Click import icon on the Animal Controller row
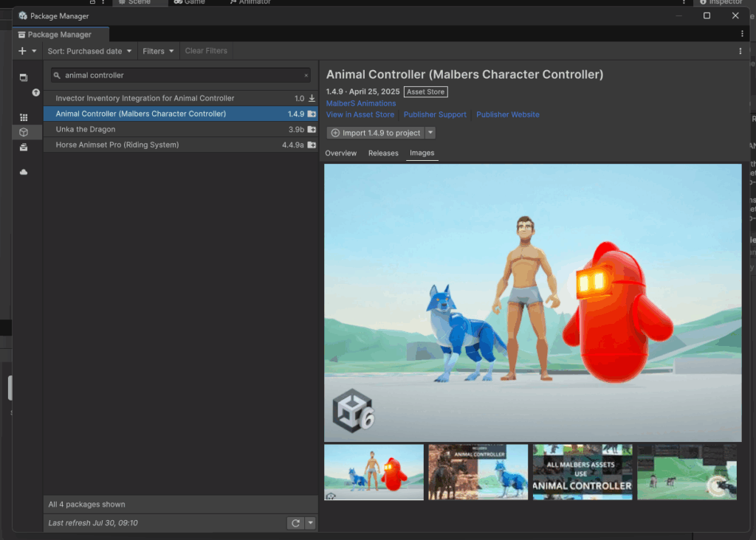The width and height of the screenshot is (756, 540). tap(312, 114)
